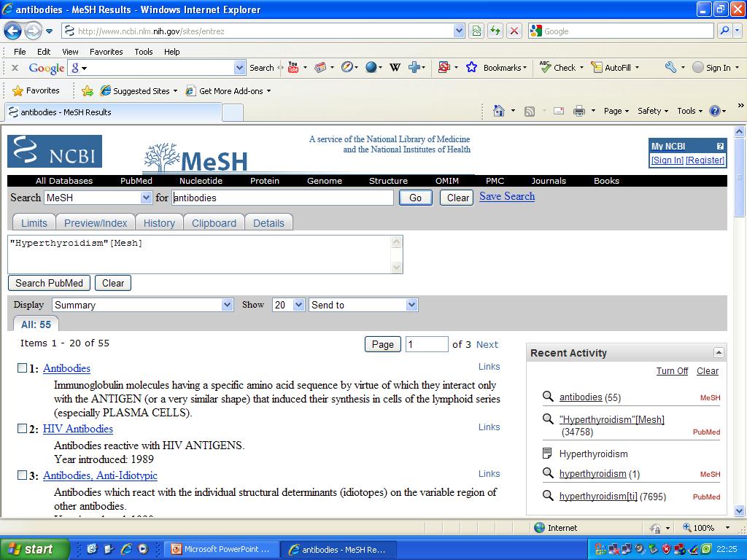747x560 pixels.
Task: Open the Search database MeSH dropdown
Action: pyautogui.click(x=146, y=198)
